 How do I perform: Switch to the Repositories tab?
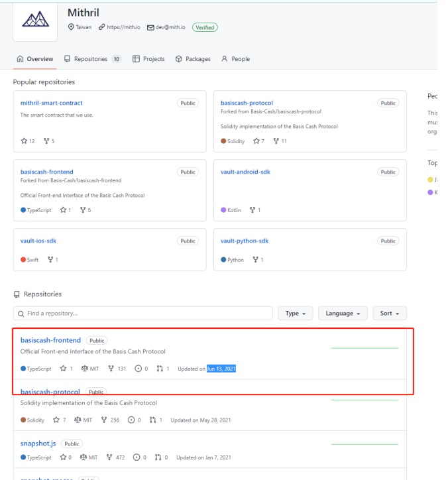click(92, 59)
